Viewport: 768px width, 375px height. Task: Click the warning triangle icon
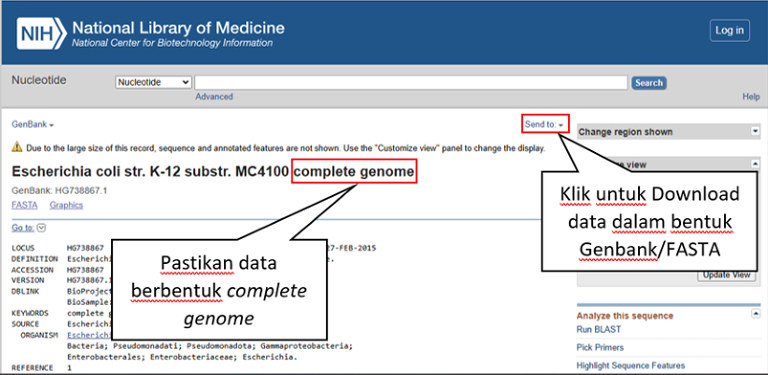pos(17,146)
